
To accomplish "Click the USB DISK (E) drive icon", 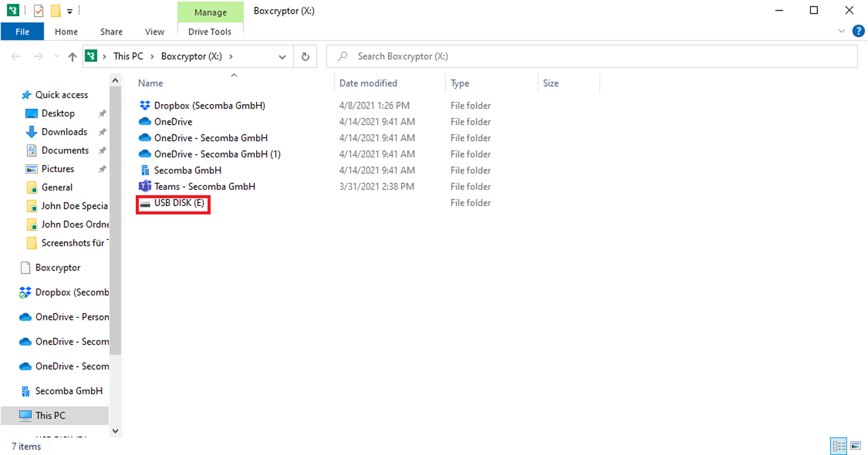I will coord(145,203).
